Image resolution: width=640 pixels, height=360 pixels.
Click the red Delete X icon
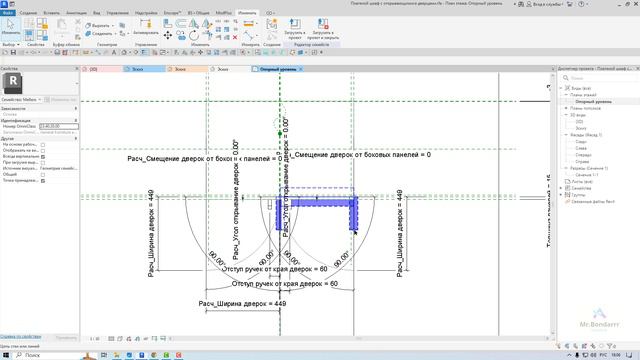click(x=235, y=37)
